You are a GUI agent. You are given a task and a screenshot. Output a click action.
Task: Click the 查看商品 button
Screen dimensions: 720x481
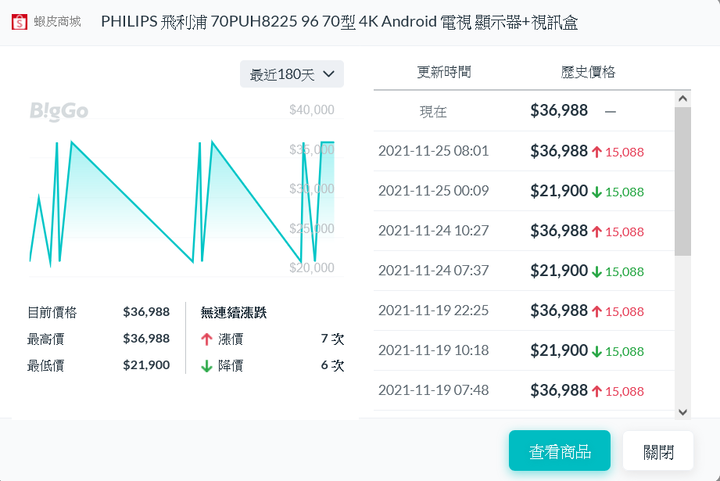pyautogui.click(x=559, y=451)
